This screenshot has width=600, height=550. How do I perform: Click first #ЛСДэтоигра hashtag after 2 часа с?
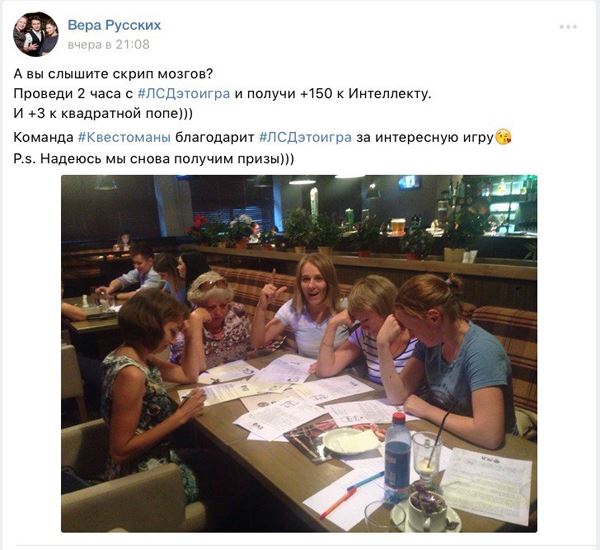coord(184,94)
